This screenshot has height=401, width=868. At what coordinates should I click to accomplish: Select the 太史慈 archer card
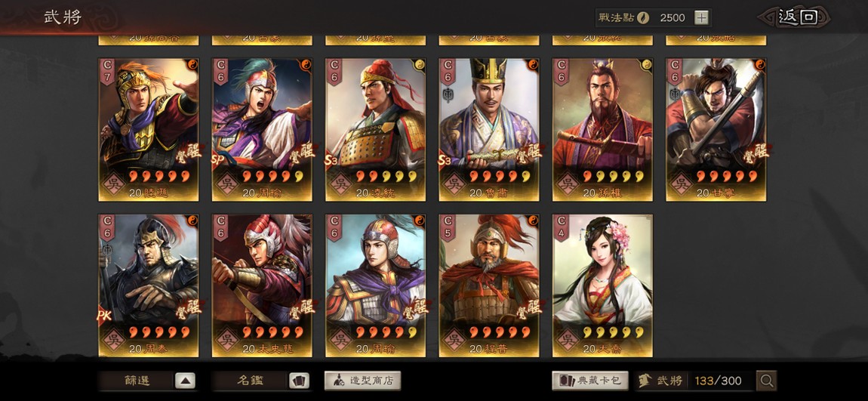262,285
